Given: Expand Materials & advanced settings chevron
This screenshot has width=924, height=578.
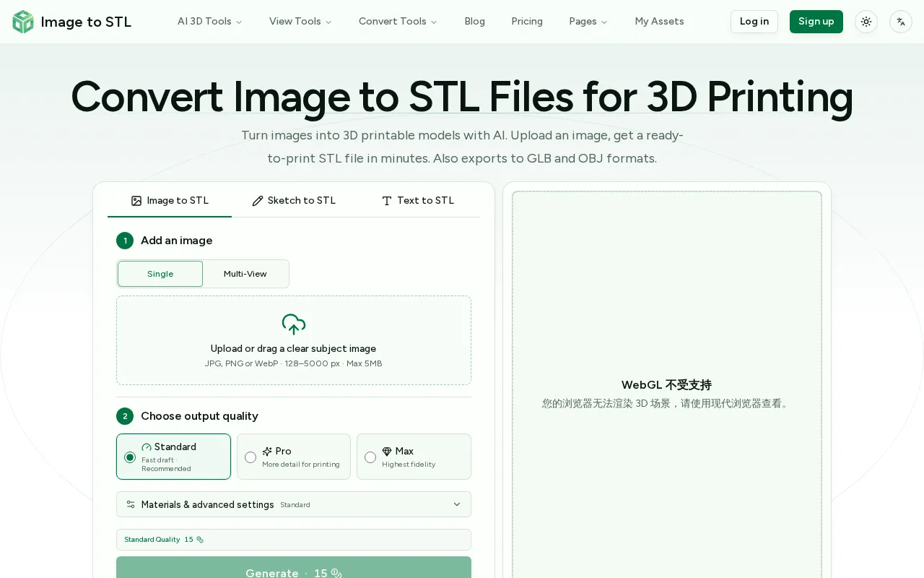Looking at the screenshot, I should pos(457,504).
